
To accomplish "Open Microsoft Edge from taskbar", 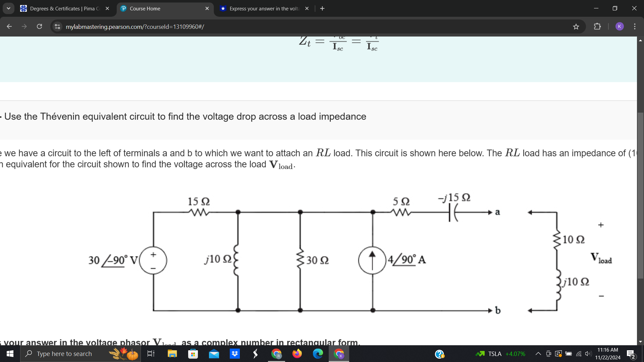I will click(x=318, y=354).
